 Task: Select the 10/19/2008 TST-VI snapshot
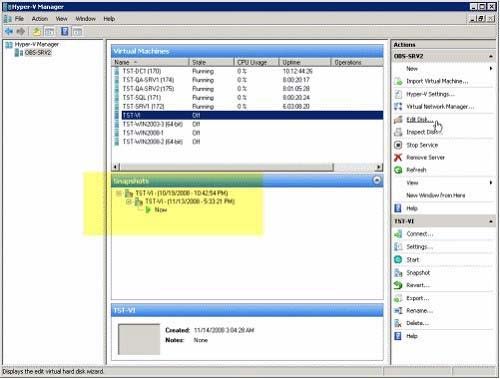(x=181, y=193)
